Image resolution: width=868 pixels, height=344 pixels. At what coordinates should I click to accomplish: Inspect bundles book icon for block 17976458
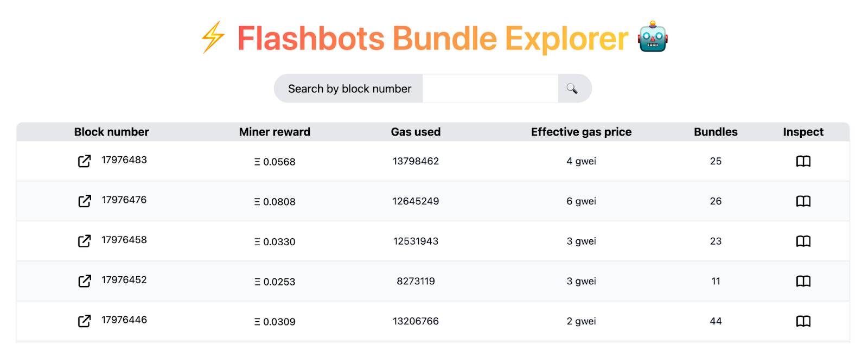[803, 241]
